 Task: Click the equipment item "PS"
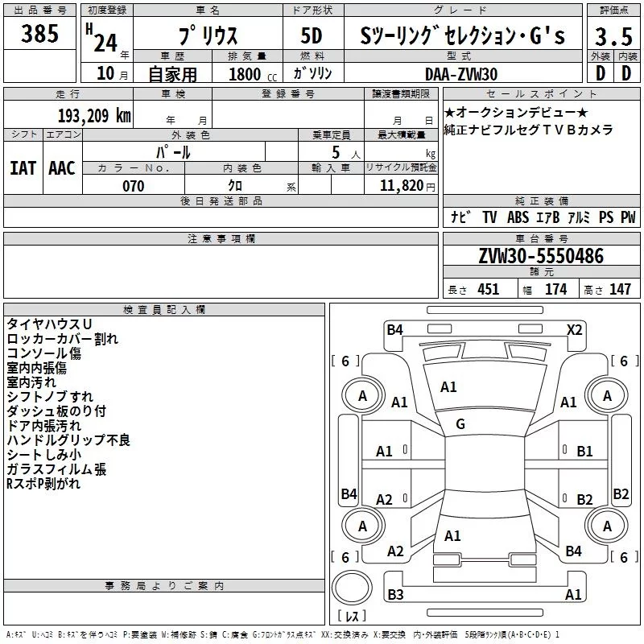click(606, 217)
